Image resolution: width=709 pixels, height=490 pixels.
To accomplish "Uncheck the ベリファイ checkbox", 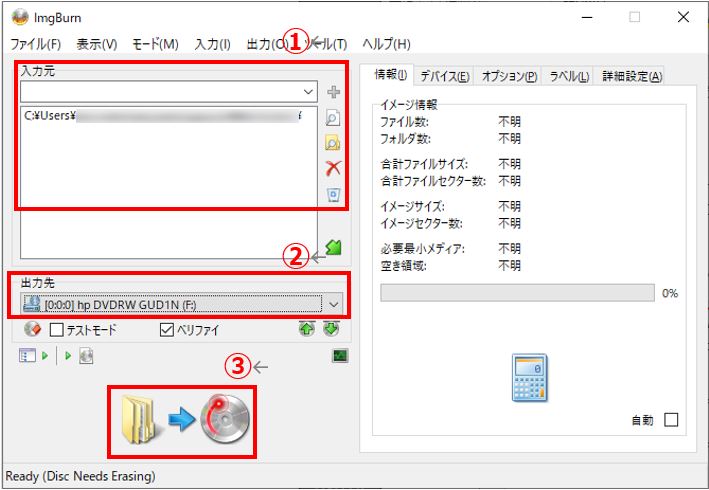I will [x=167, y=329].
